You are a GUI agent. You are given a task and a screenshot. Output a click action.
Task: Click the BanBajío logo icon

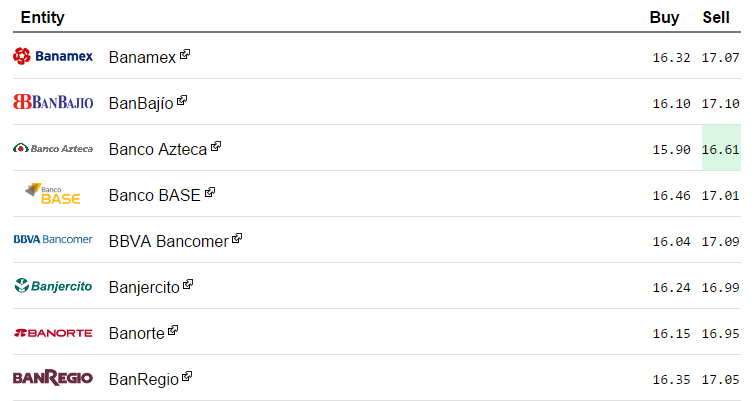53,102
